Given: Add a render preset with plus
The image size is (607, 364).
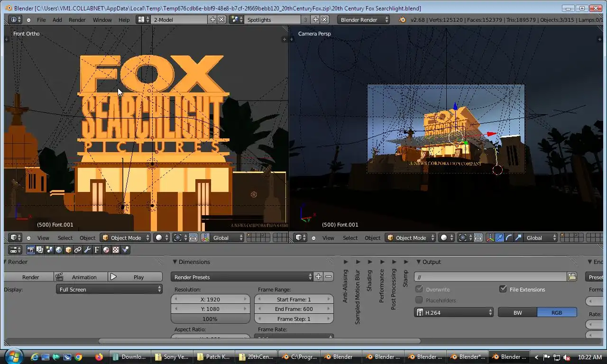Looking at the screenshot, I should click(x=318, y=277).
